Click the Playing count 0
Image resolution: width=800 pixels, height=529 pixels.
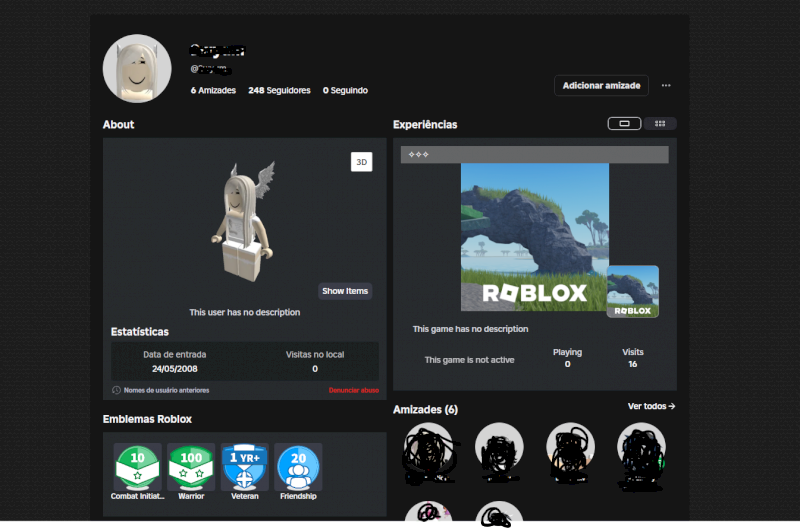(567, 364)
